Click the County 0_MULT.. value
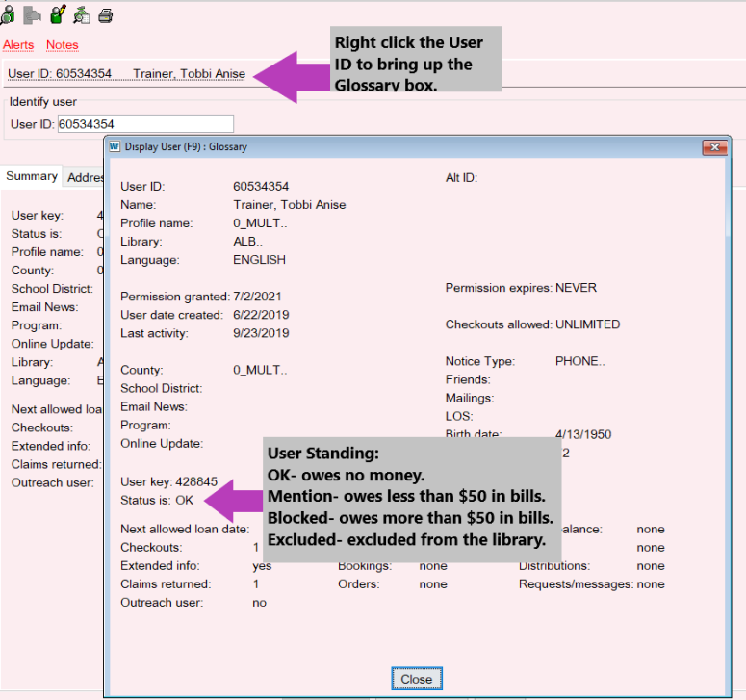This screenshot has width=746, height=700. [x=260, y=370]
